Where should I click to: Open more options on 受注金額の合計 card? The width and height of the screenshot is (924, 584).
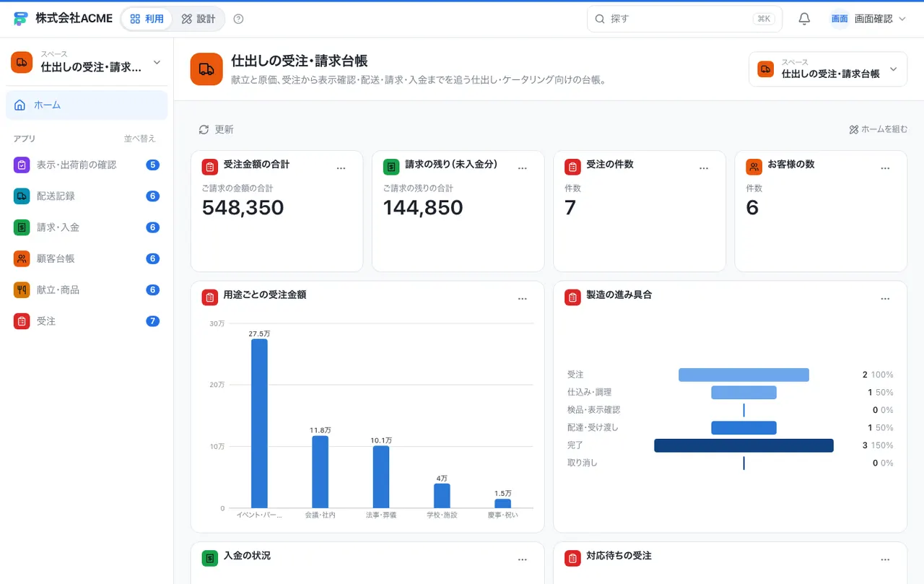click(x=341, y=167)
